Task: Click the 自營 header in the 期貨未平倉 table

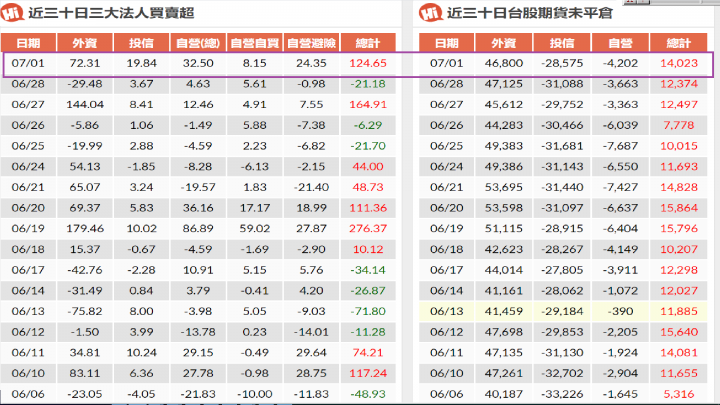Action: 620,43
